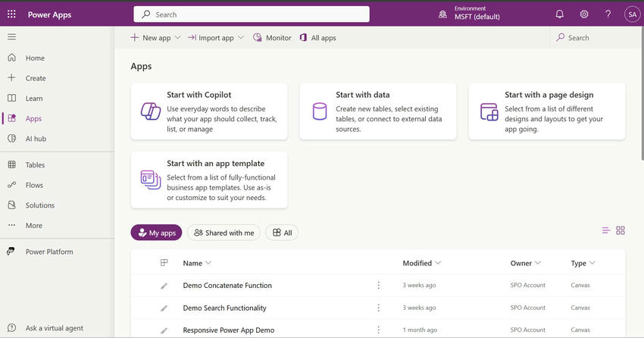644x338 pixels.
Task: Click the Monitor toolbar button
Action: (x=272, y=38)
